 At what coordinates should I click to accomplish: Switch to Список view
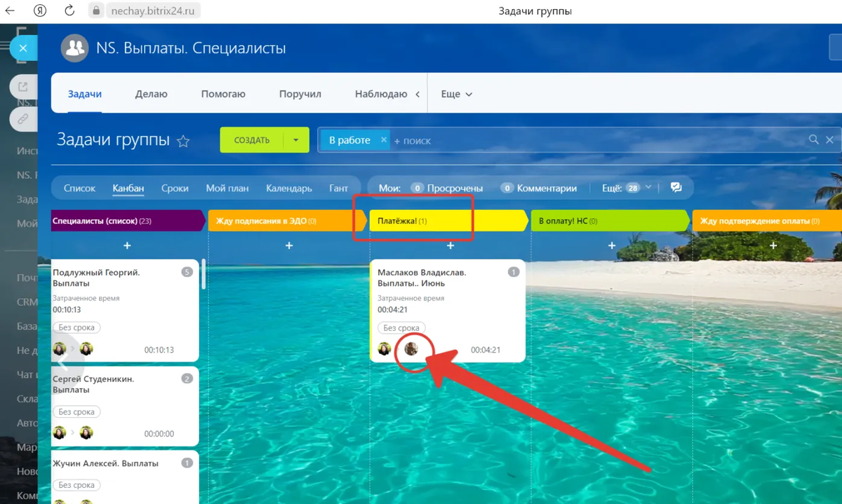79,188
